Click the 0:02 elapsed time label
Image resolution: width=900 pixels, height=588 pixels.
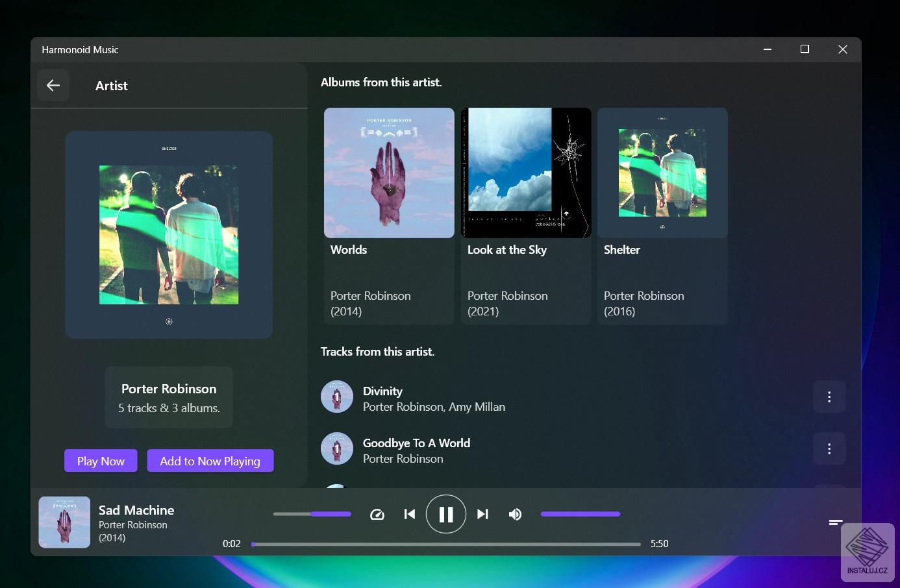[x=232, y=544]
